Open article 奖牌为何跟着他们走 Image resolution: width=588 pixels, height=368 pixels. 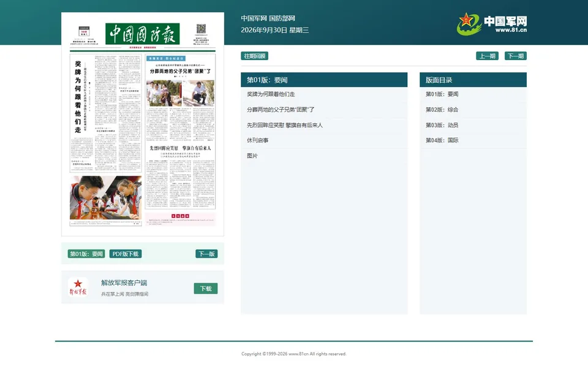click(271, 94)
